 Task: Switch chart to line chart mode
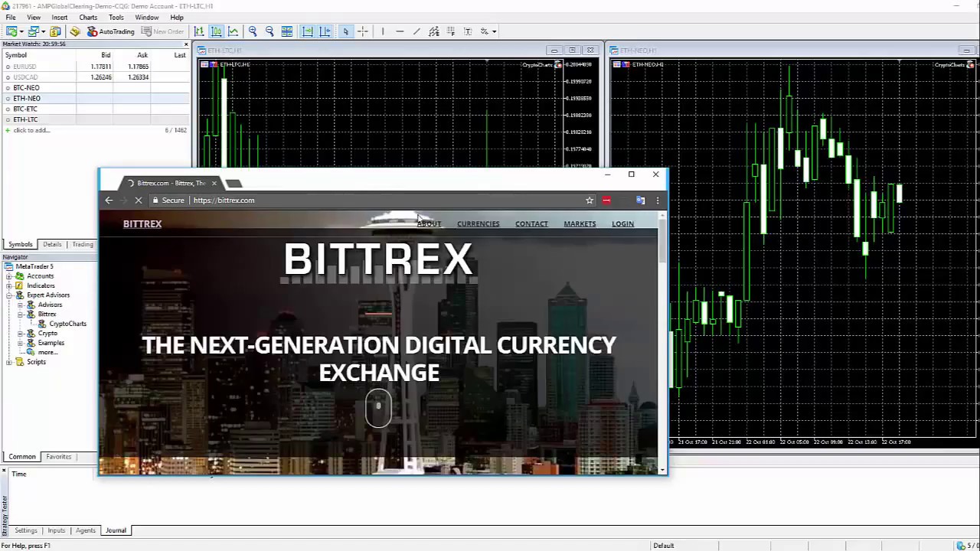click(x=233, y=31)
